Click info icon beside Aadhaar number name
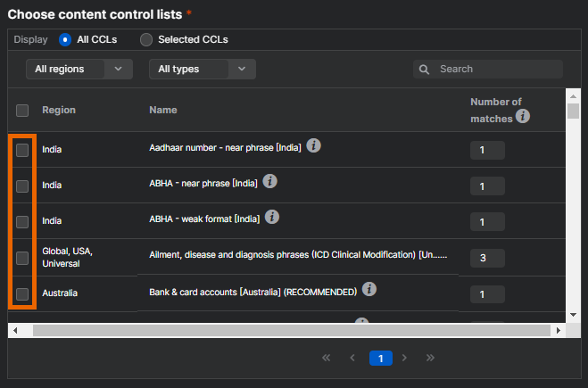Viewport: 588px width, 388px height. 314,145
